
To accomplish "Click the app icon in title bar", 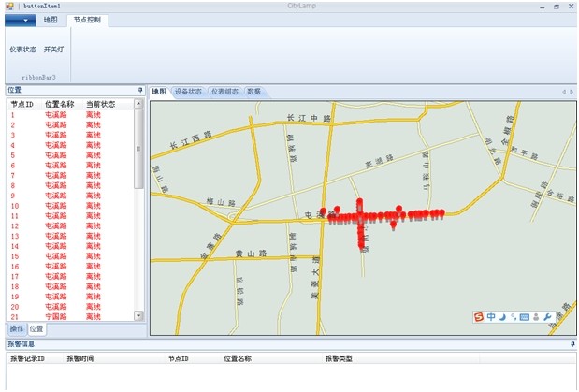I will coord(8,6).
